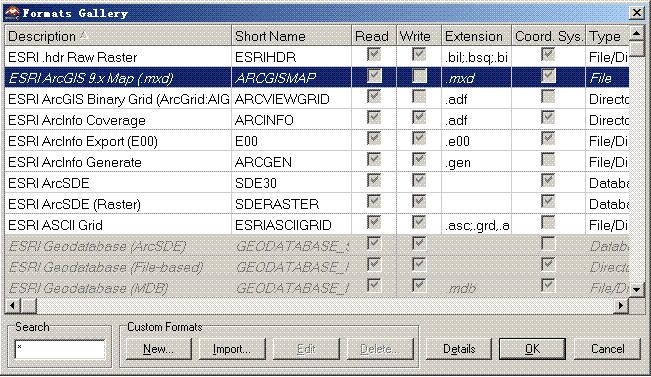This screenshot has width=651, height=377.
Task: Toggle Write checkbox for ARCVIEWGRID row
Action: 419,97
